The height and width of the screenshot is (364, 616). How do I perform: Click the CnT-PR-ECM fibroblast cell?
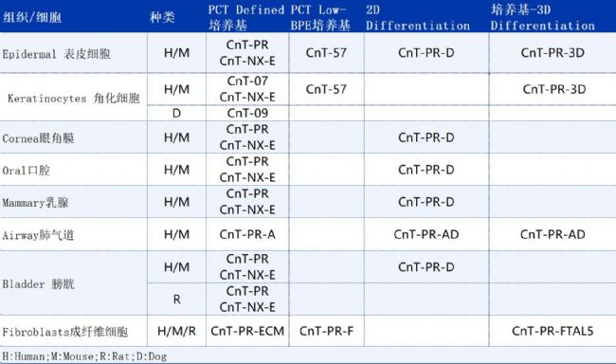pyautogui.click(x=247, y=331)
